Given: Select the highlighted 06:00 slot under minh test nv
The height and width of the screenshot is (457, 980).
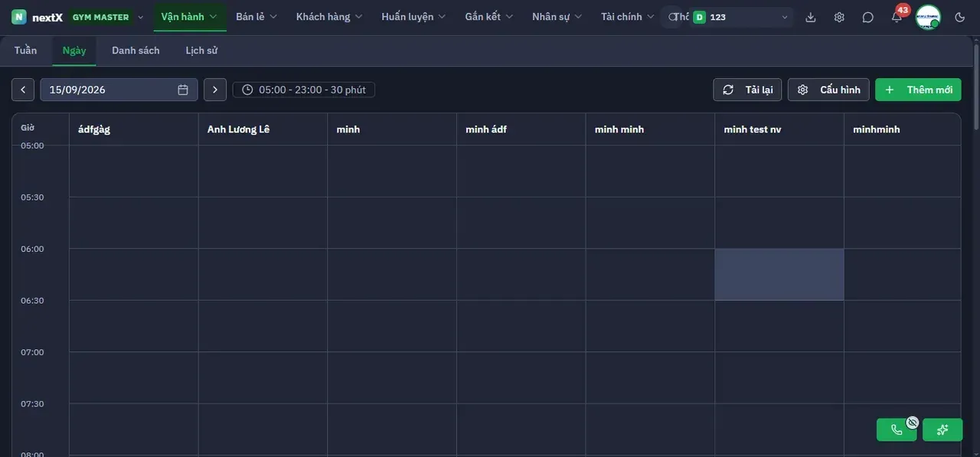Looking at the screenshot, I should [x=779, y=274].
